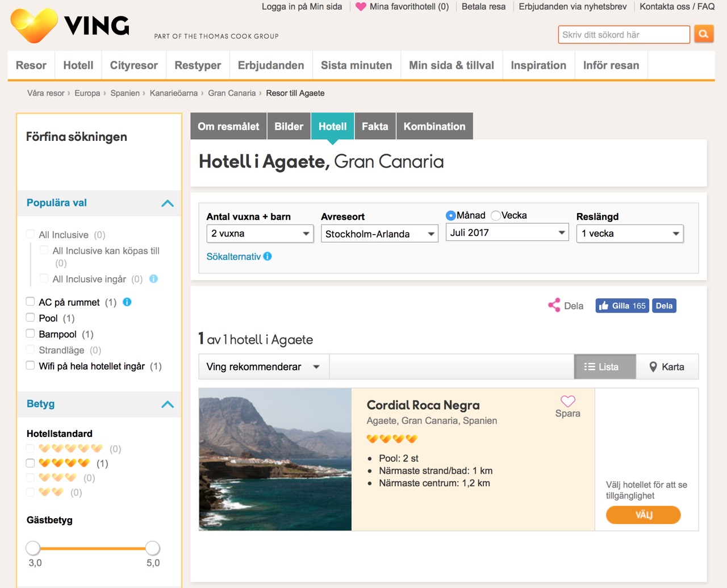Viewport: 727px width, 588px height.
Task: Click the Sökalternativ link
Action: 233,257
